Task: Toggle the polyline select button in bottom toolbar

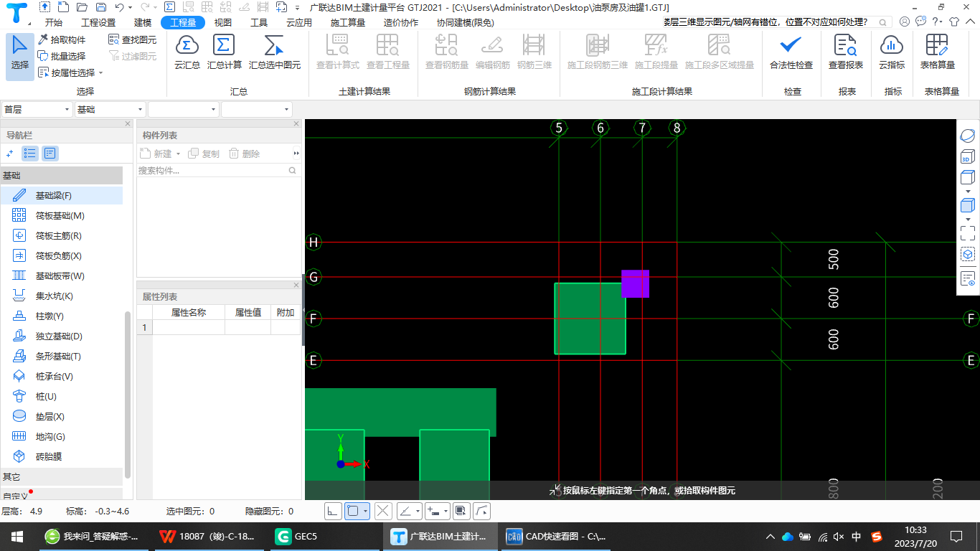Action: coord(483,511)
